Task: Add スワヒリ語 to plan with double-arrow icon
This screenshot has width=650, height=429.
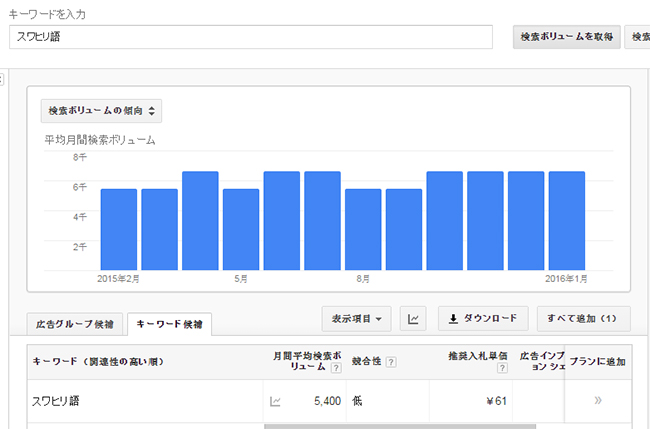Action: pos(598,400)
